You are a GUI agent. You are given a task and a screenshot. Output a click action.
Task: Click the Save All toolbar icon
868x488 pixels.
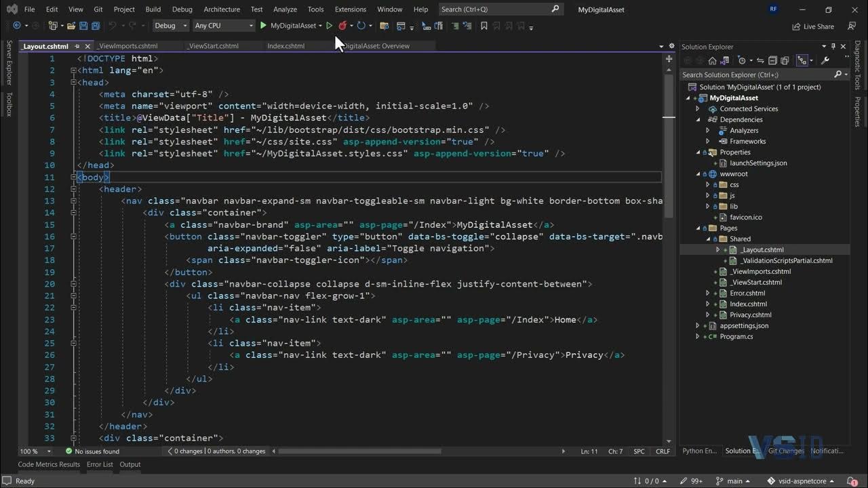tap(96, 26)
